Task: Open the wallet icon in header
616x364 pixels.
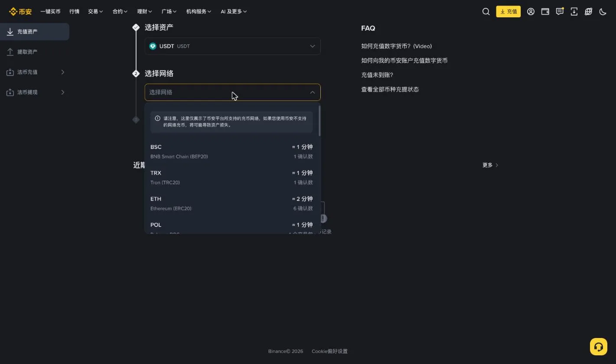Action: pyautogui.click(x=545, y=12)
